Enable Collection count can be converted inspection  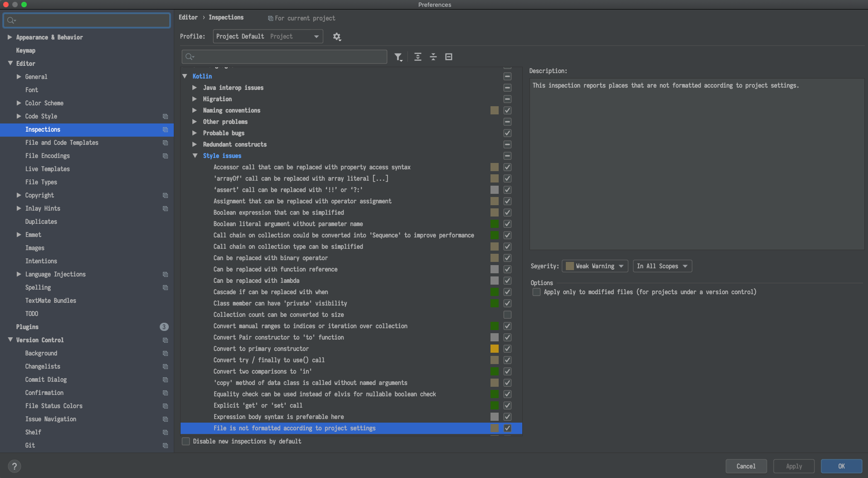[507, 315]
